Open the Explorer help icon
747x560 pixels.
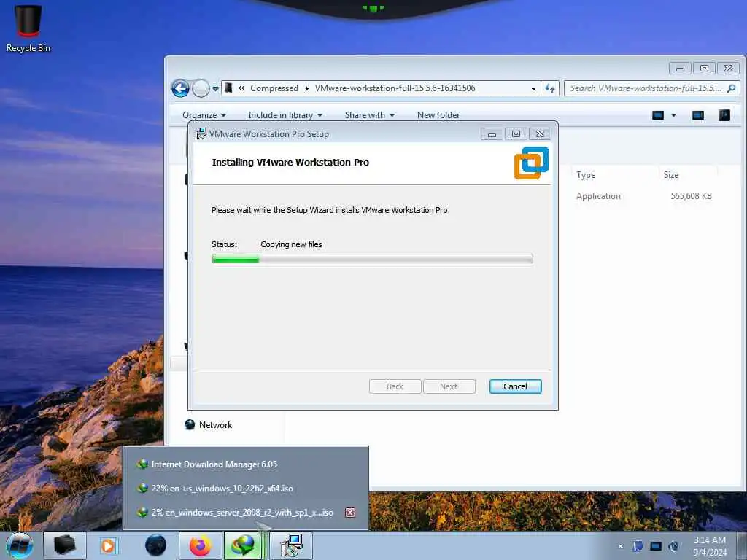click(724, 115)
